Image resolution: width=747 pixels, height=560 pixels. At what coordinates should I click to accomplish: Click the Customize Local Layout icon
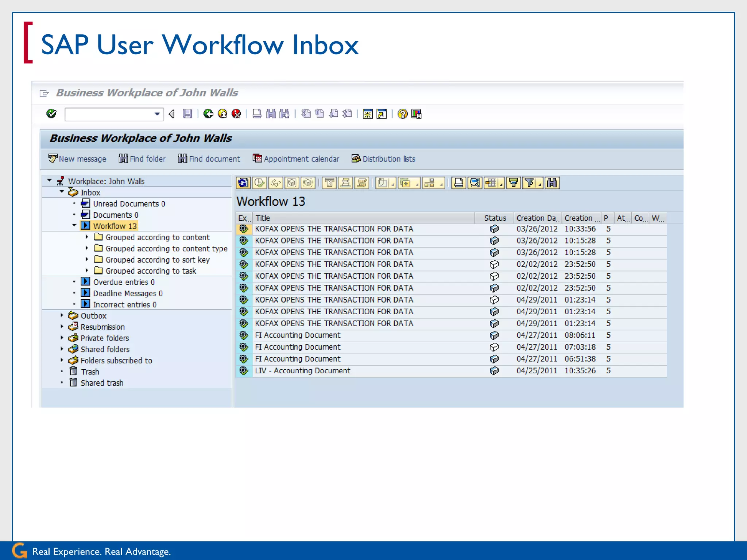tap(416, 114)
